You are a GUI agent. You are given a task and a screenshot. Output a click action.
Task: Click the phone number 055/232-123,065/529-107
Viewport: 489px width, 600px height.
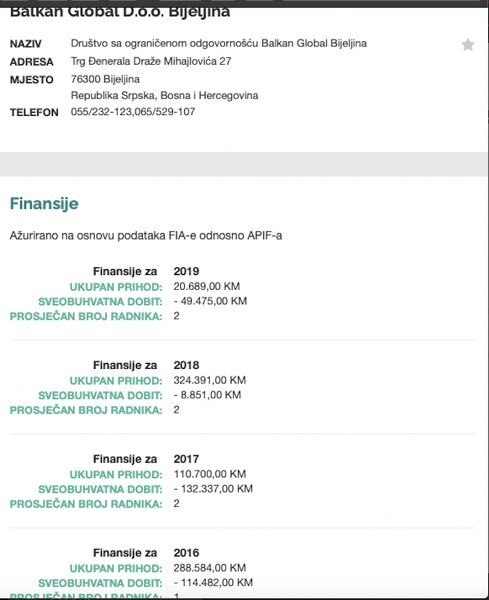pos(133,112)
